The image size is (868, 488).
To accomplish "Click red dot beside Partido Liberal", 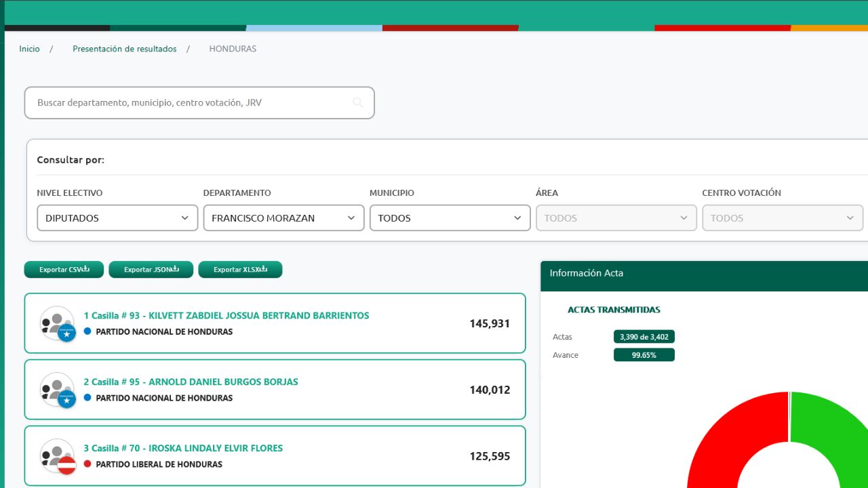I will (x=87, y=464).
